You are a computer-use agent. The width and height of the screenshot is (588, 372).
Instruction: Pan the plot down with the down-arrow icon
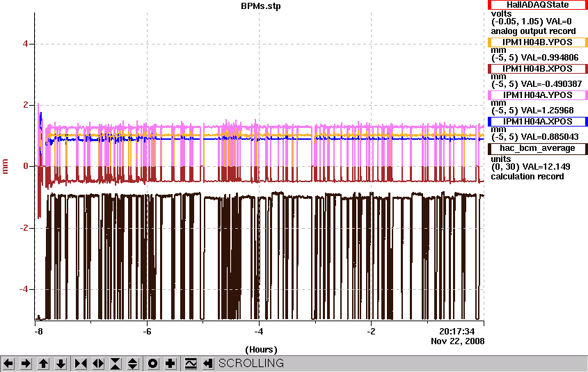click(61, 364)
